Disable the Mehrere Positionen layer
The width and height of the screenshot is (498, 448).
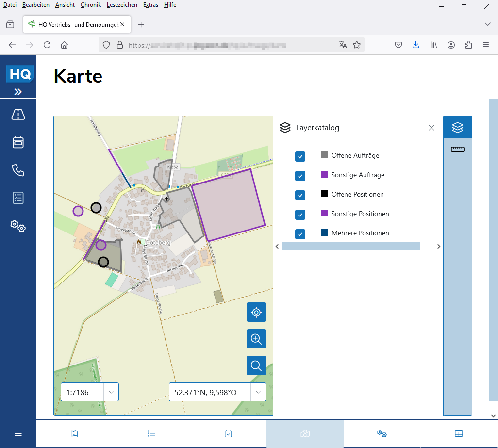[x=300, y=234]
